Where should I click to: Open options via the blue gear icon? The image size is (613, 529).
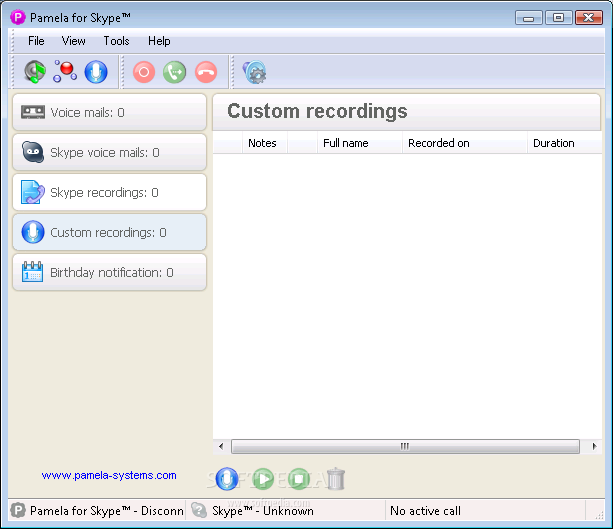(255, 72)
